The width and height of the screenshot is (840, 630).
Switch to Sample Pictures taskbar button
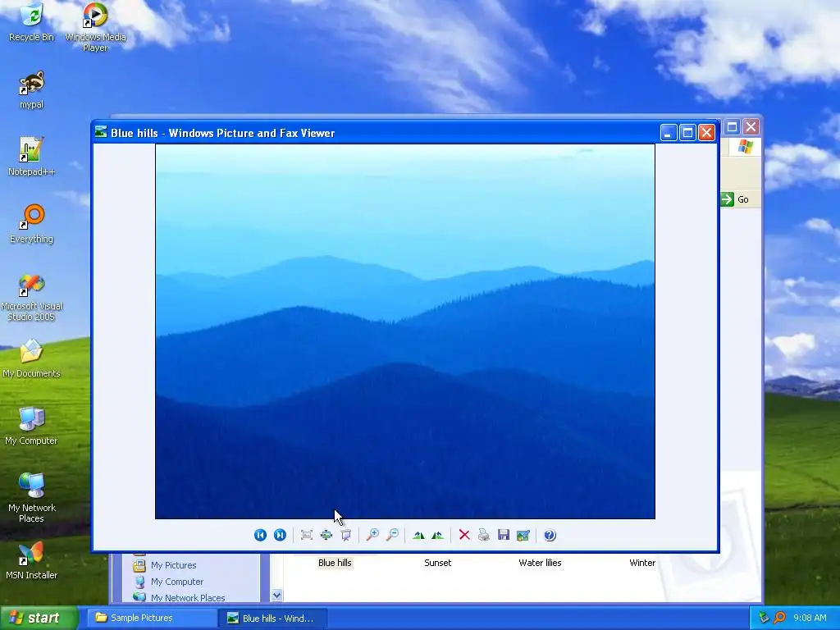[x=151, y=619]
